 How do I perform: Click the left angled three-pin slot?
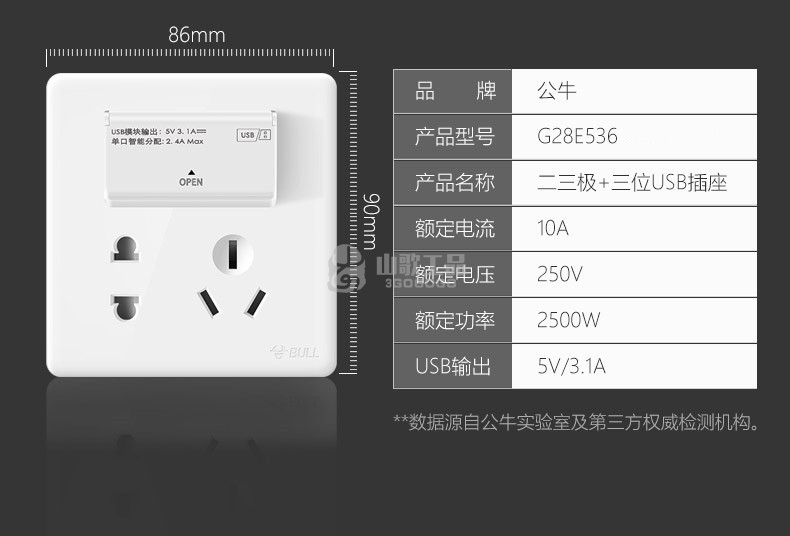pyautogui.click(x=208, y=302)
